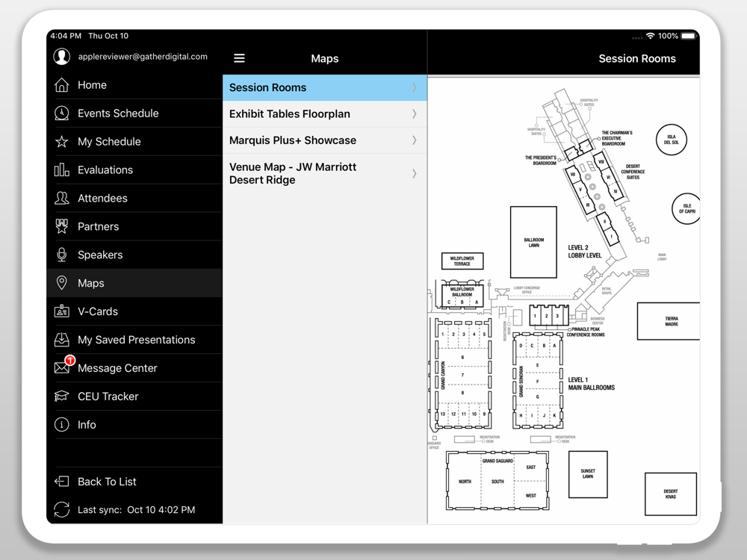
Task: Tap the session rooms floor map image
Action: [563, 300]
